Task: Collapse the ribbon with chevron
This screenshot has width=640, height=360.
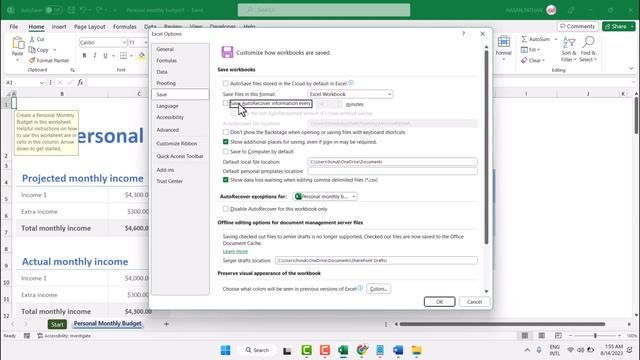Action: 631,69
